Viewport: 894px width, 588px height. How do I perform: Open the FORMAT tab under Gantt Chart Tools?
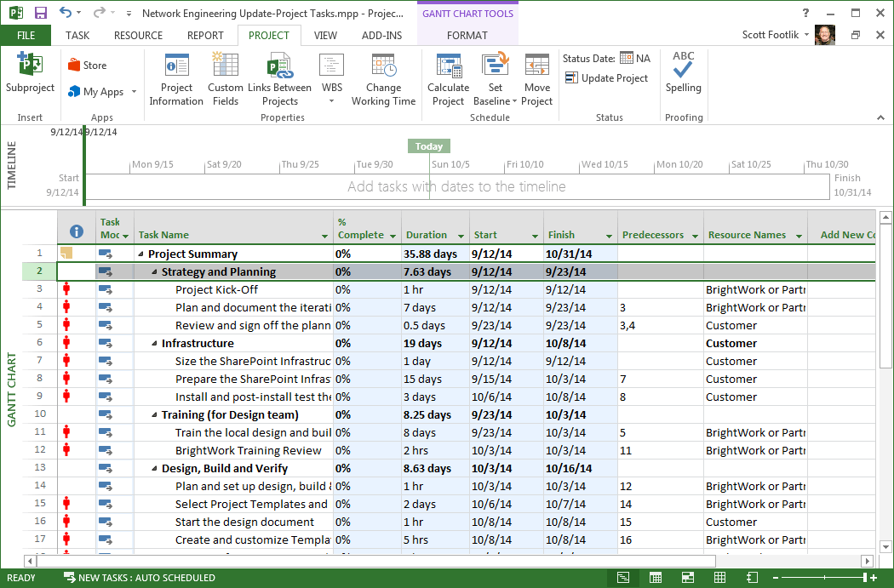467,36
